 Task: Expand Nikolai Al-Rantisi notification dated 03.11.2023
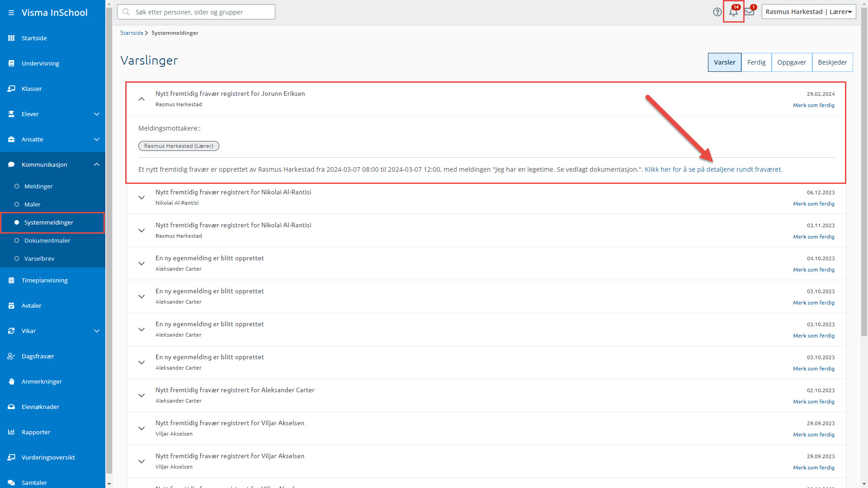click(x=142, y=230)
